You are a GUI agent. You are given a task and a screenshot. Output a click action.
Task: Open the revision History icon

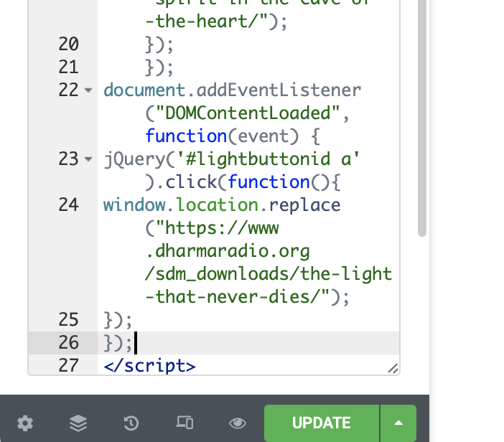click(x=131, y=423)
